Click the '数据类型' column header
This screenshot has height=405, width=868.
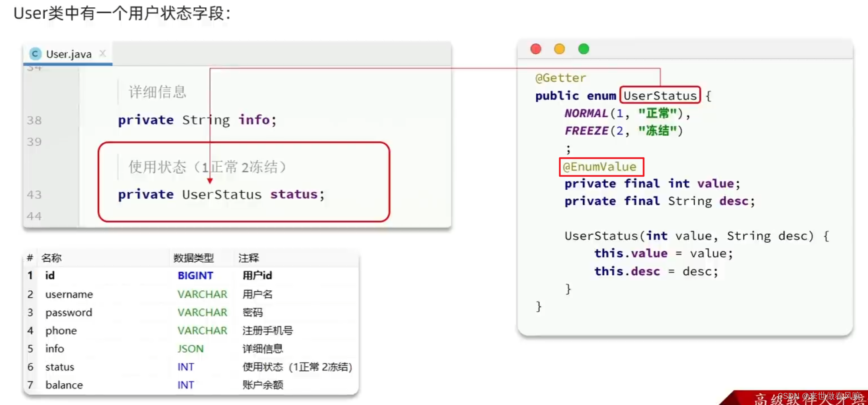click(194, 258)
